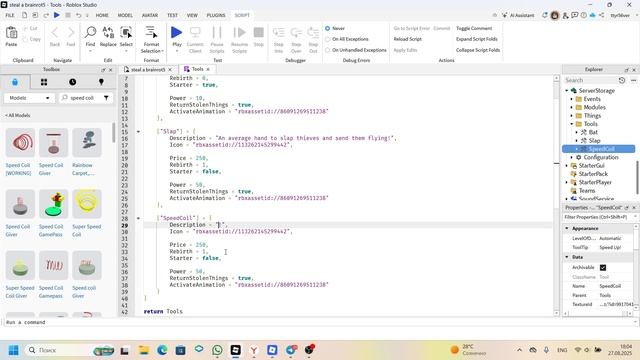The image size is (640, 360).
Task: Switch to the PLUGINS ribbon tab
Action: pyautogui.click(x=216, y=15)
